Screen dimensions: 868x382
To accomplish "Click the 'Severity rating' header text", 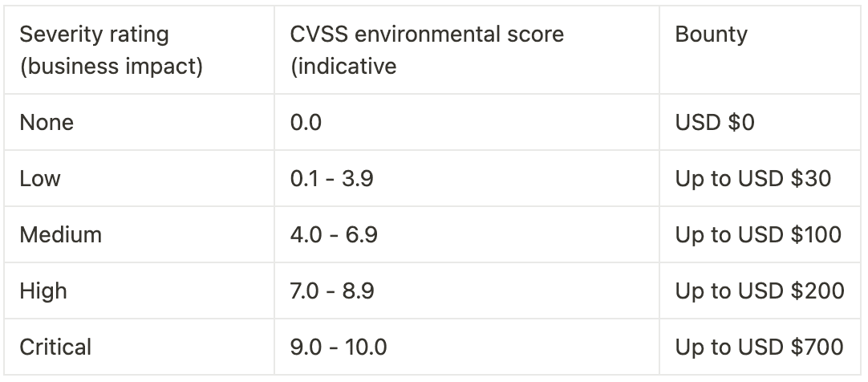I will [94, 35].
